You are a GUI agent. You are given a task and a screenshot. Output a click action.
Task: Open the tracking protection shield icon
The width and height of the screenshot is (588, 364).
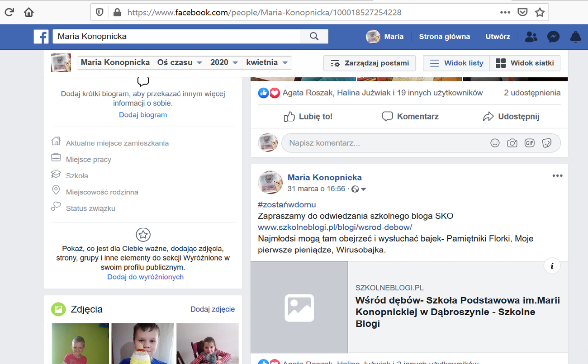(100, 12)
